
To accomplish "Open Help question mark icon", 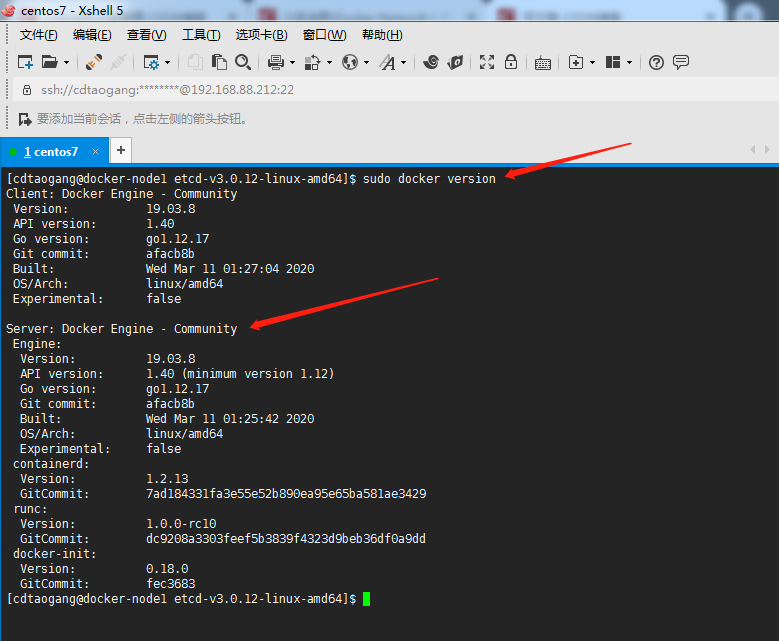I will [656, 63].
